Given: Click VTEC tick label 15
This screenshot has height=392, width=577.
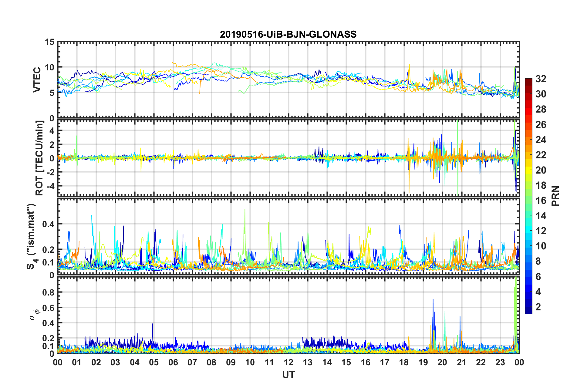Looking at the screenshot, I should [50, 42].
